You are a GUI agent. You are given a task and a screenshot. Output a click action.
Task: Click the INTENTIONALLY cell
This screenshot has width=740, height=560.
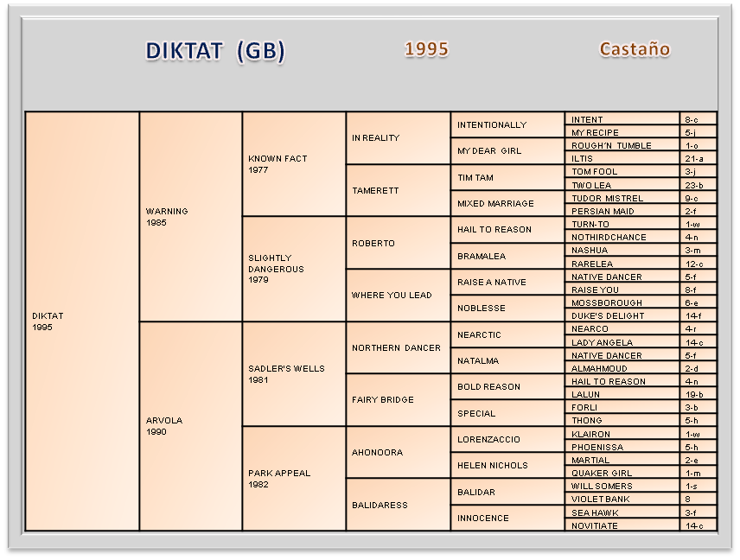click(507, 125)
